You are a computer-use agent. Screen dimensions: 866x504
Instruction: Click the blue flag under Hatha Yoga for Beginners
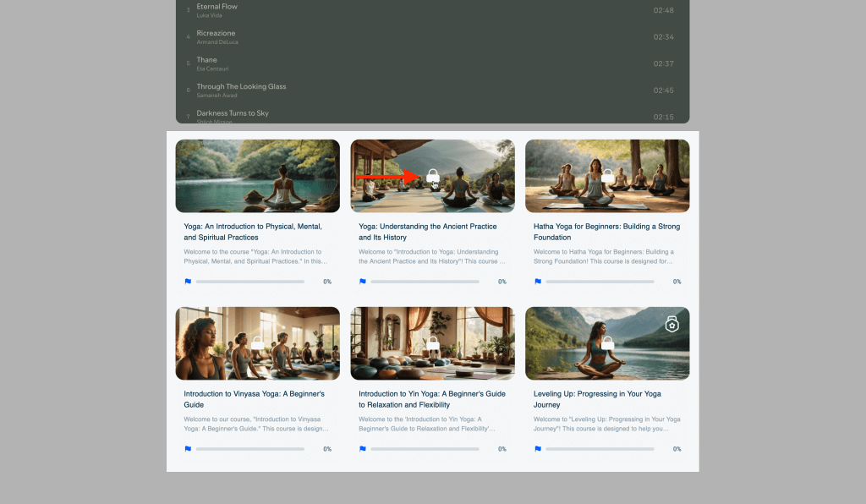pyautogui.click(x=537, y=282)
